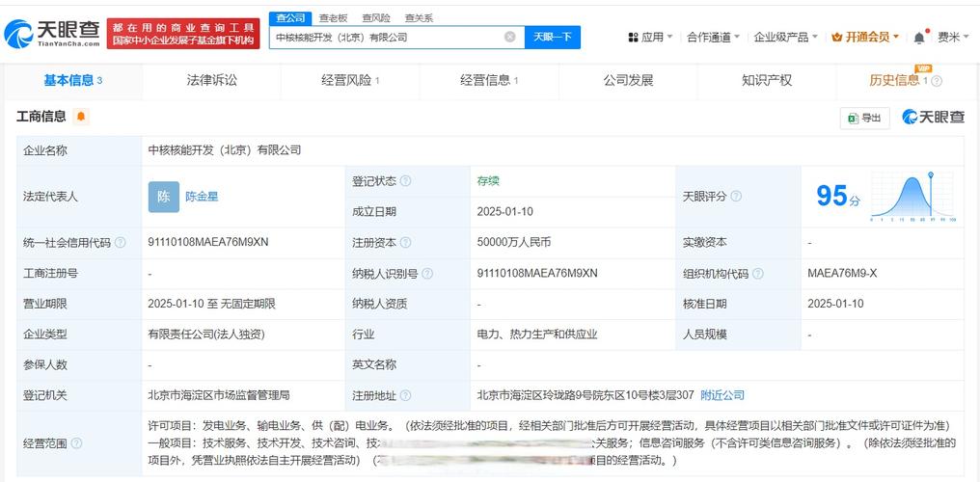Click the registered address 北京市海淀区玲珑路9号院
The height and width of the screenshot is (482, 980).
(585, 395)
